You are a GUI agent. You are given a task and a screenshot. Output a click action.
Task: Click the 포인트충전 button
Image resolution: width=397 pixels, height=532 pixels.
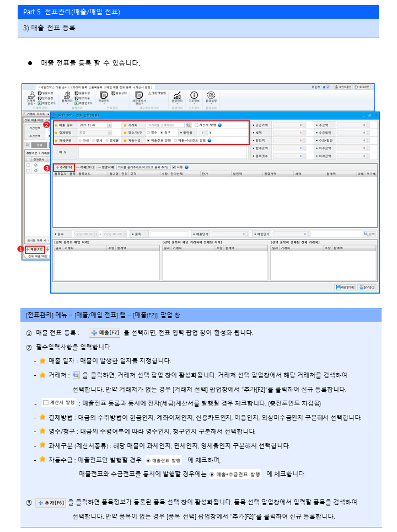tap(343, 87)
